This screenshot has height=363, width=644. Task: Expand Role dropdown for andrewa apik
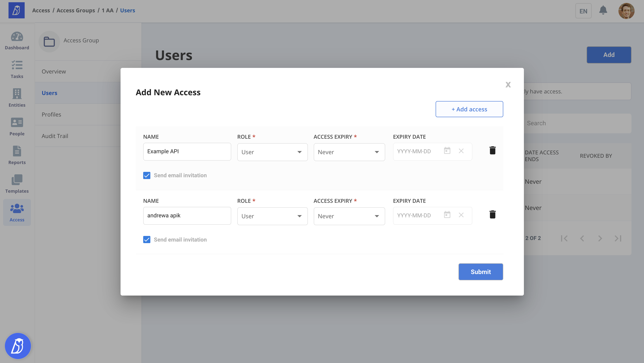point(272,216)
